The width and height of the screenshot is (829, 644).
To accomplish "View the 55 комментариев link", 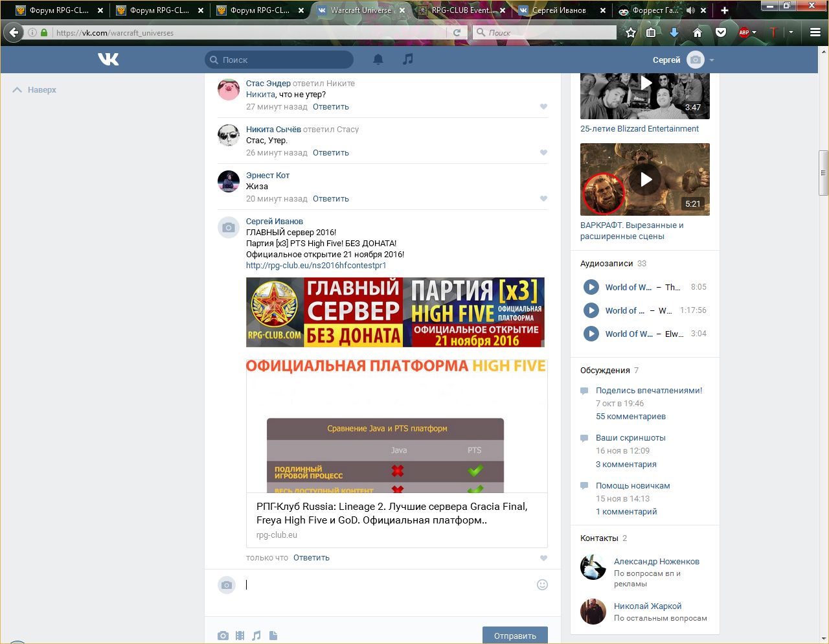I will point(631,417).
